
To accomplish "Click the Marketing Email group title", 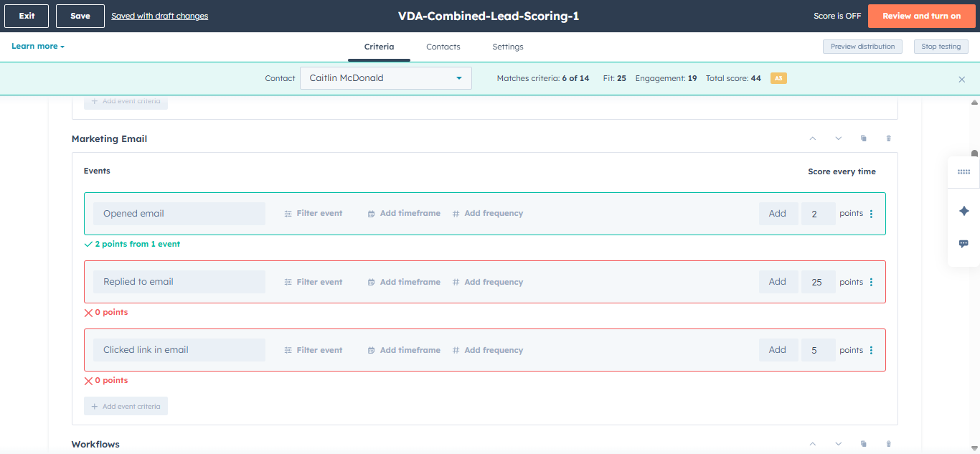I will [x=110, y=138].
